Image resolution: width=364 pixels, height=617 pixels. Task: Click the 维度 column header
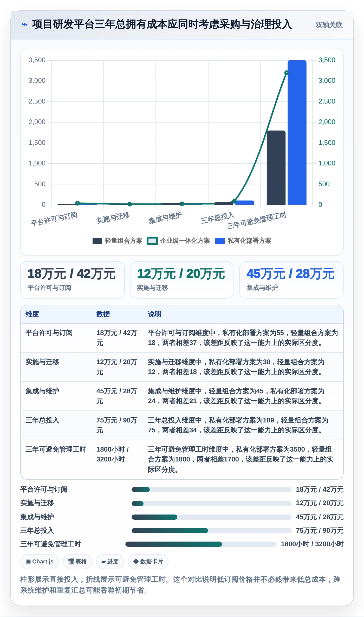pos(32,314)
